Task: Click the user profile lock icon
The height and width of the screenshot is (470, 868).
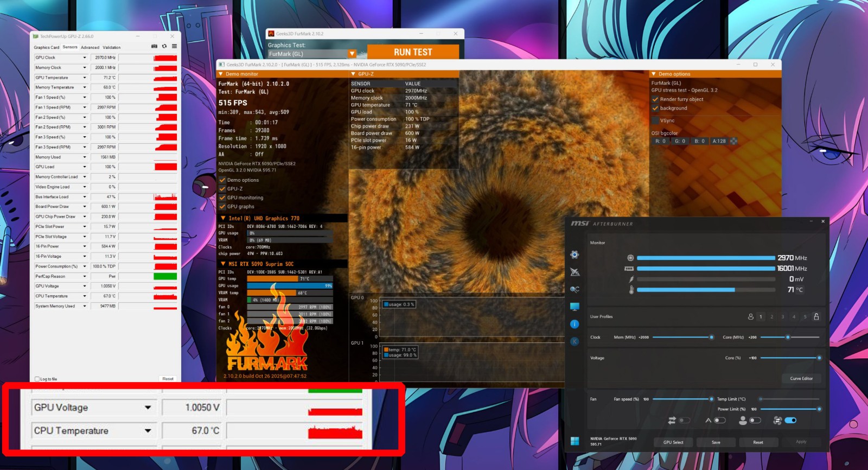Action: click(816, 316)
